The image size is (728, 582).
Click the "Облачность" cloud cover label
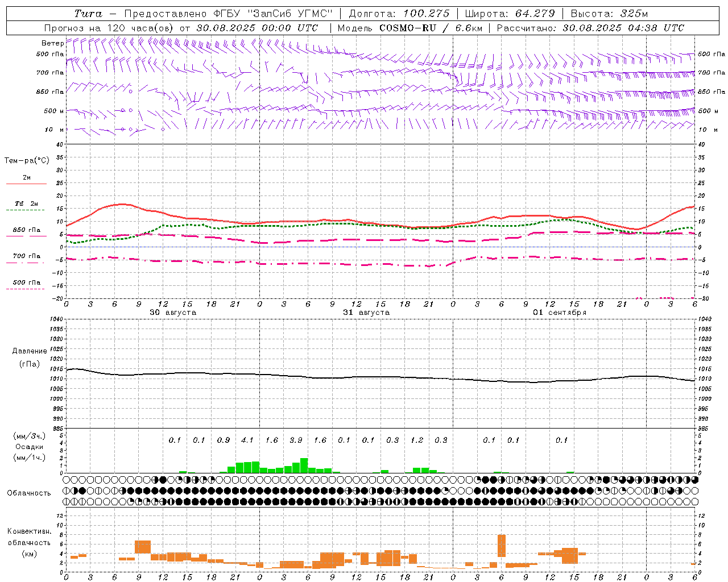pos(29,493)
